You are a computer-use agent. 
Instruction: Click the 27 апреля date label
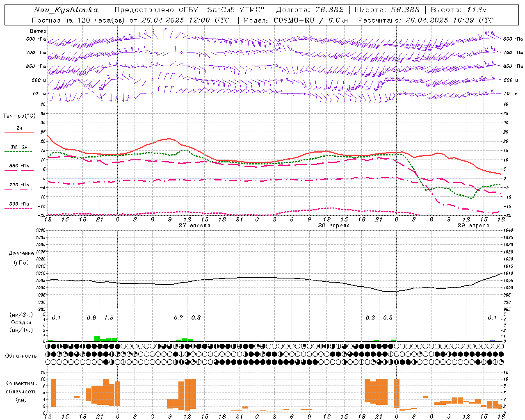pyautogui.click(x=194, y=226)
